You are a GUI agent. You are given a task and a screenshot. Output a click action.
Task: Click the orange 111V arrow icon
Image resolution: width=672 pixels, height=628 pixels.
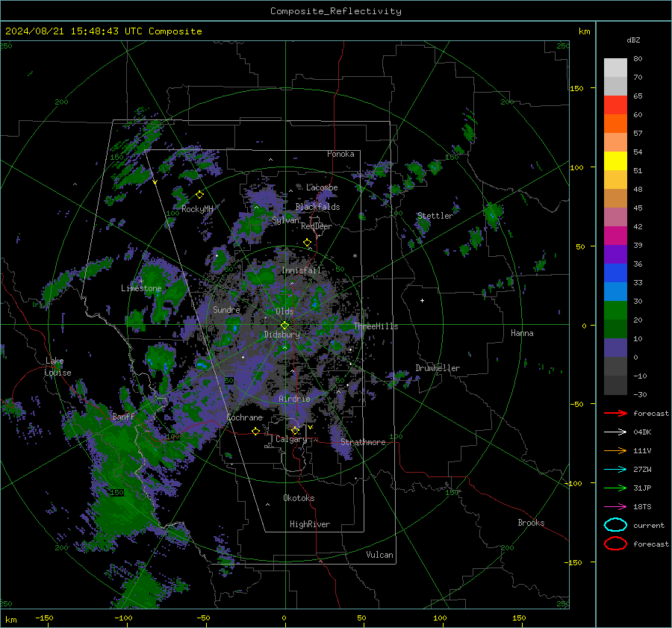pos(615,450)
